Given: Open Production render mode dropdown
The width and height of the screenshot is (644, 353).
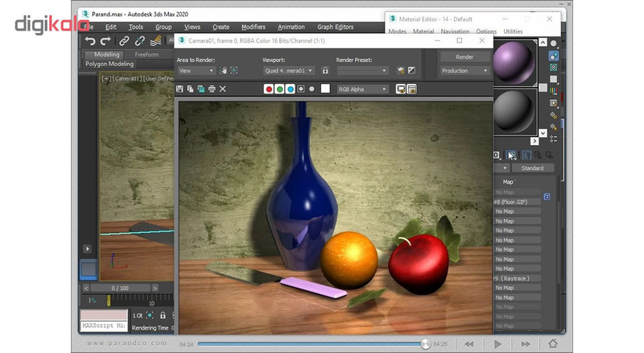Looking at the screenshot, I should (x=465, y=71).
